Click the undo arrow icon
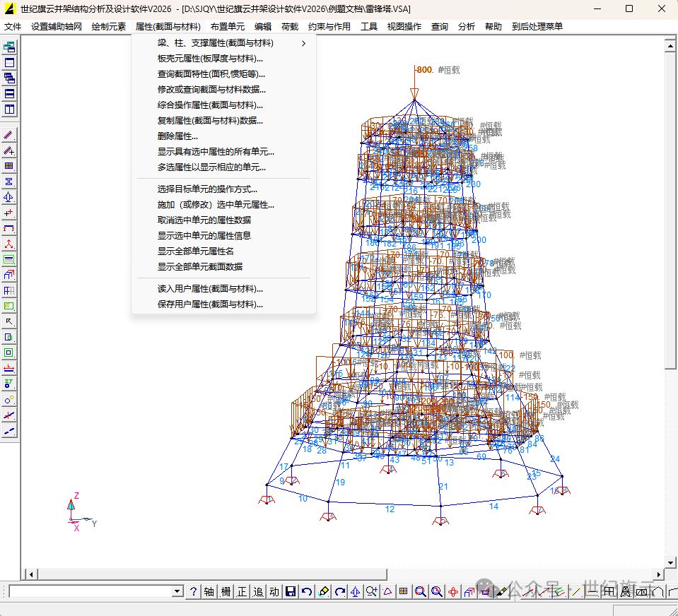This screenshot has width=678, height=616. tap(307, 591)
